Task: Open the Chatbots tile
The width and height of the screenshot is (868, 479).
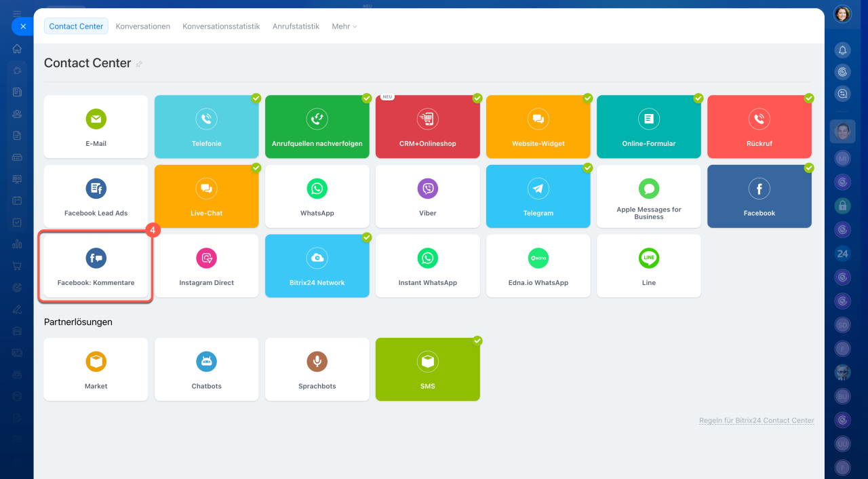Action: (207, 369)
